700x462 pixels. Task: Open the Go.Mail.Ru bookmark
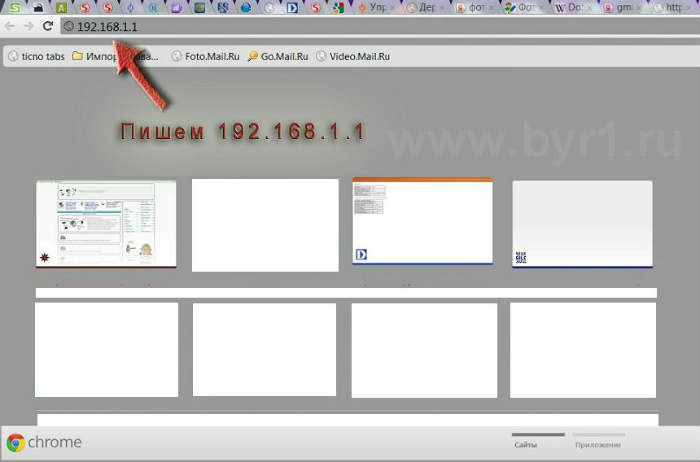click(x=278, y=56)
